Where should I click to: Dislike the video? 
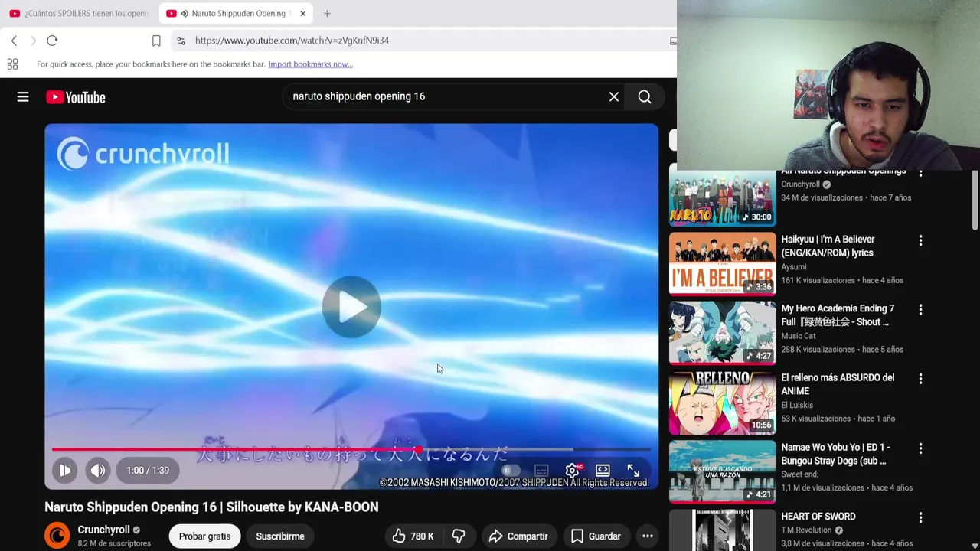pos(459,536)
